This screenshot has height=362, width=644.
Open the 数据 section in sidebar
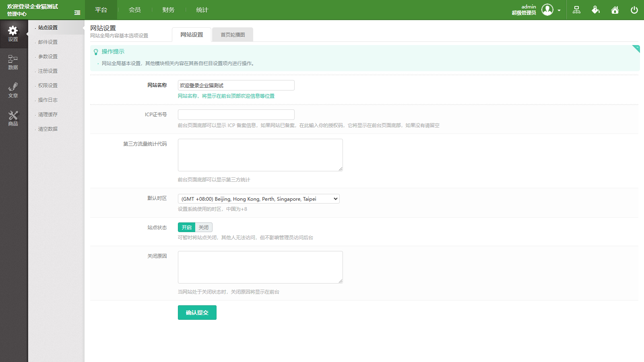tap(13, 62)
